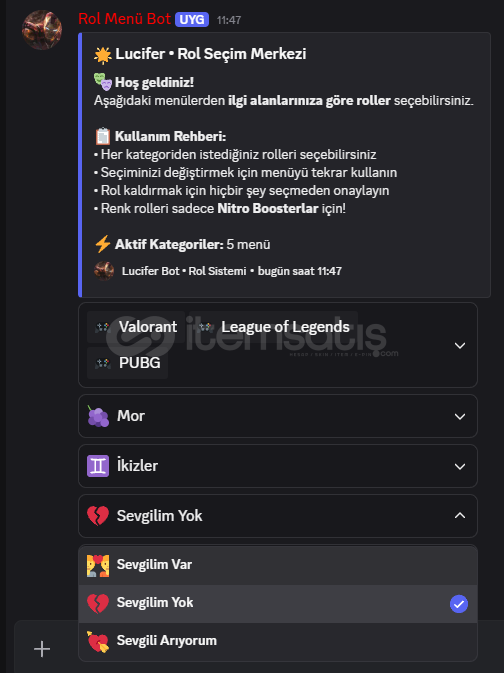Click the broken heart icon in Sevgilim Yok option
504x673 pixels.
(98, 603)
